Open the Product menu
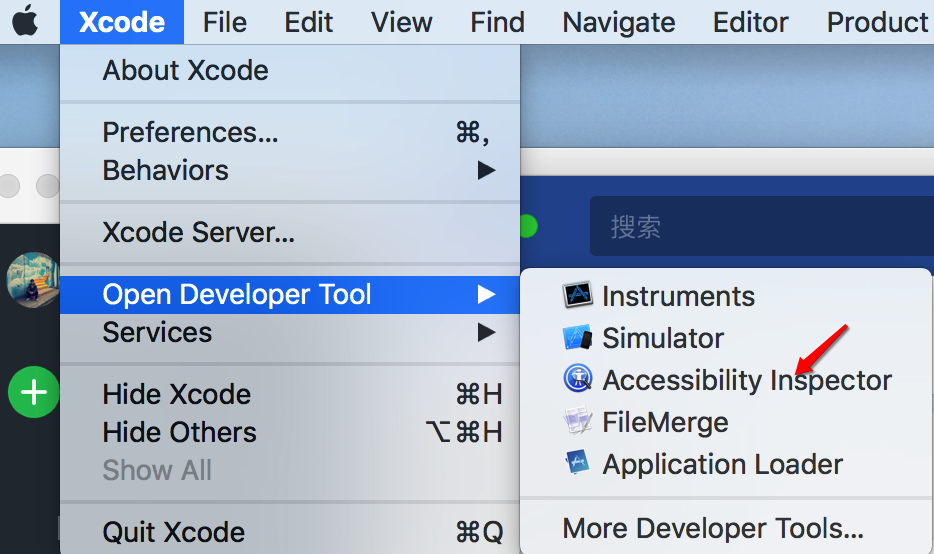This screenshot has width=934, height=554. [x=877, y=22]
